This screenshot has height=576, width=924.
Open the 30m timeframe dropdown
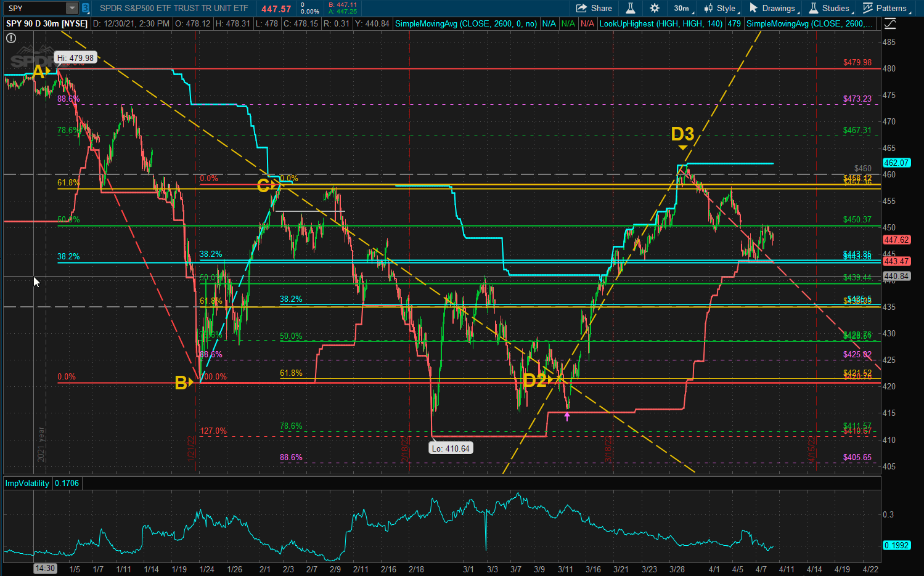click(683, 8)
